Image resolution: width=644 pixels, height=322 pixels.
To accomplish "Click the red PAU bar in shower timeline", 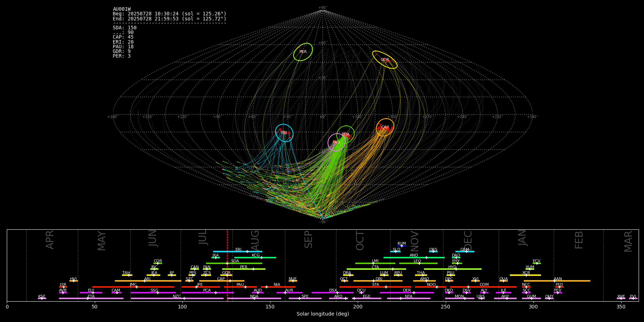I will pyautogui.click(x=240, y=287).
